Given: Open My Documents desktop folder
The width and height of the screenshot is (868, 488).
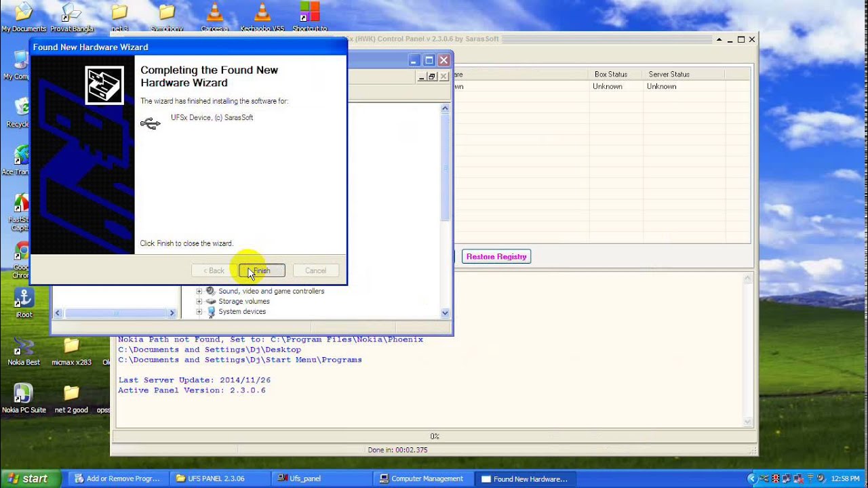Looking at the screenshot, I should click(24, 17).
